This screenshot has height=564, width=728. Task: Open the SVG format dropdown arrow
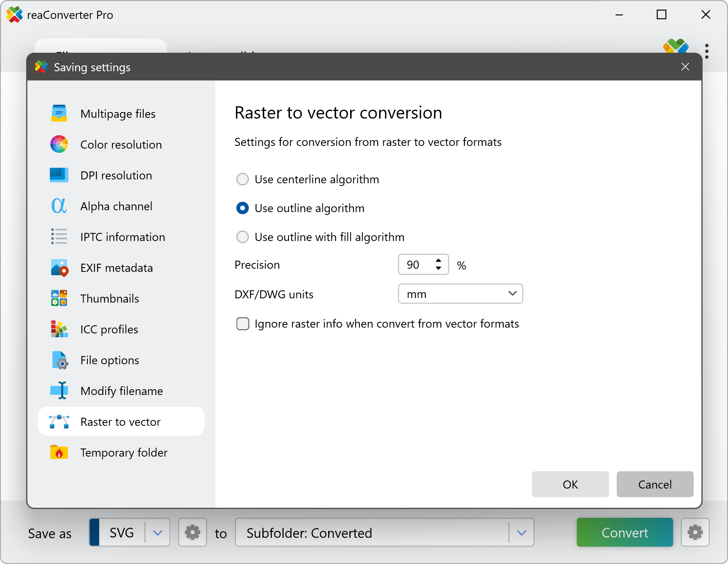tap(158, 533)
